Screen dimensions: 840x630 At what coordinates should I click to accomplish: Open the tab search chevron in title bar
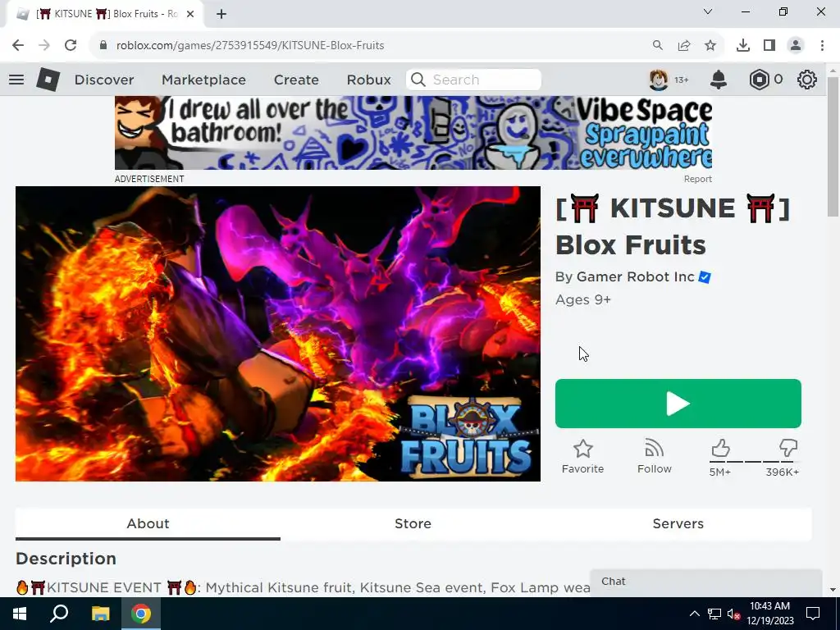pos(708,11)
